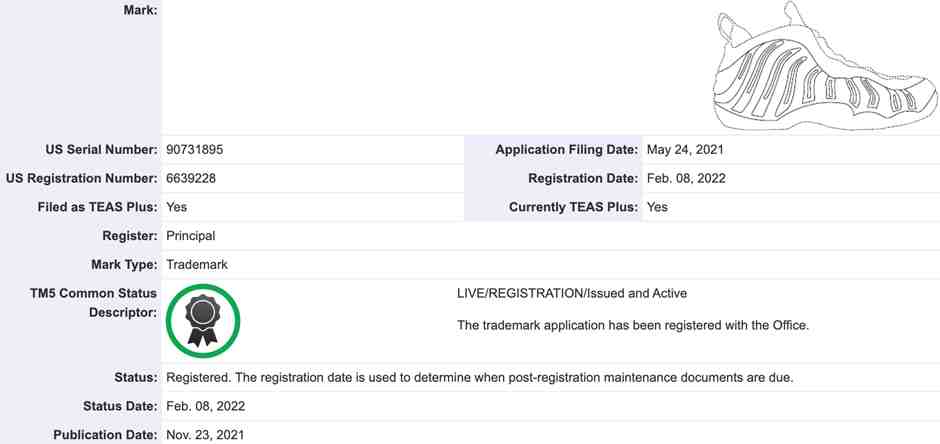Click the Status description starting with Registered
This screenshot has width=940, height=444.
[480, 378]
